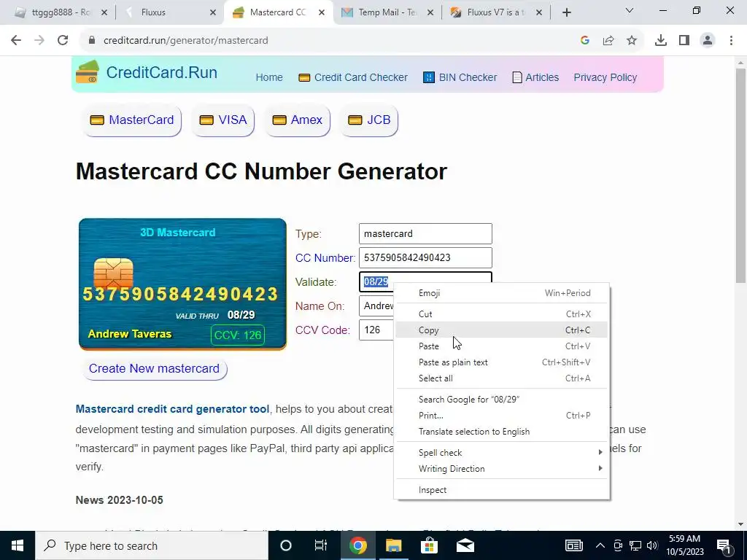Open Cortana circle icon on taskbar

tap(286, 545)
